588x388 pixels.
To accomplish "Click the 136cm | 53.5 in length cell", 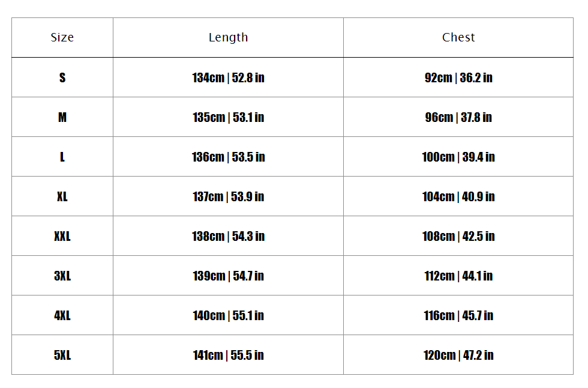I will (x=228, y=157).
